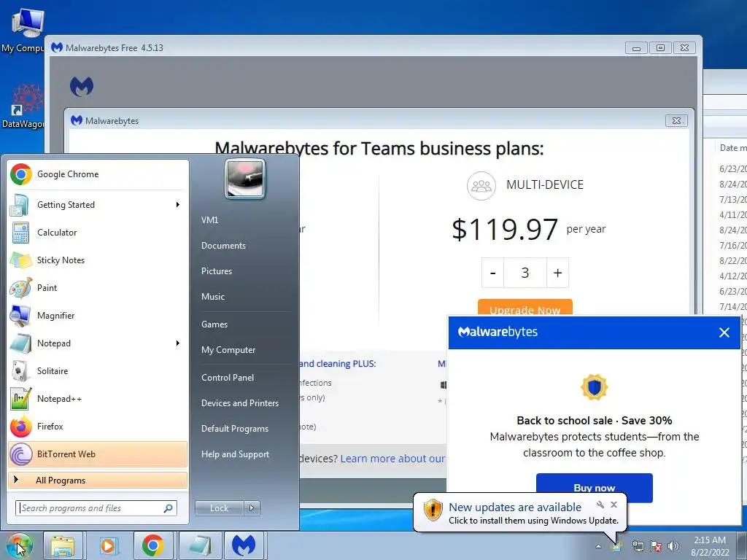
Task: Increase device count with plus button
Action: (x=557, y=273)
